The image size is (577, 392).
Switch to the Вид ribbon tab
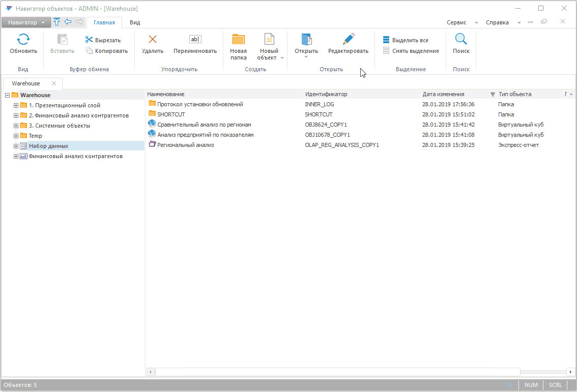coord(135,22)
